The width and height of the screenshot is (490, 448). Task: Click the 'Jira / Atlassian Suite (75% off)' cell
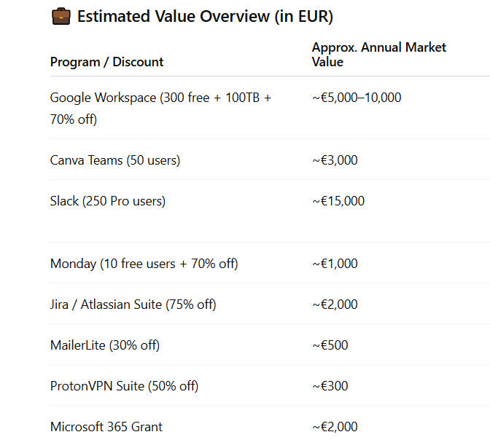[133, 304]
